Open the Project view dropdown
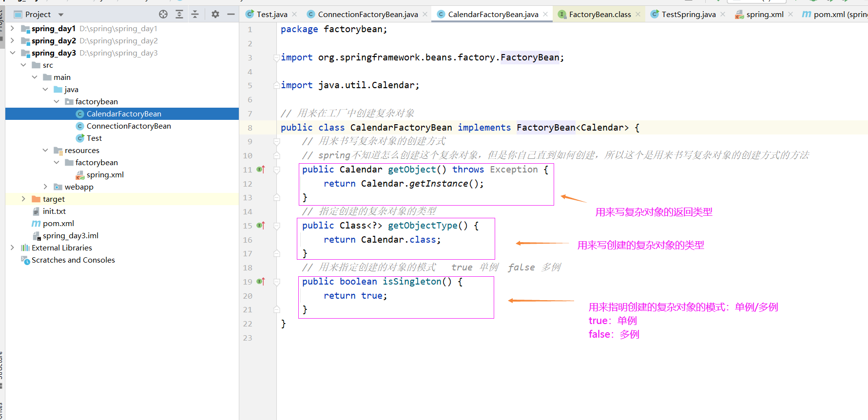Screen dimensions: 868x420 (x=61, y=15)
